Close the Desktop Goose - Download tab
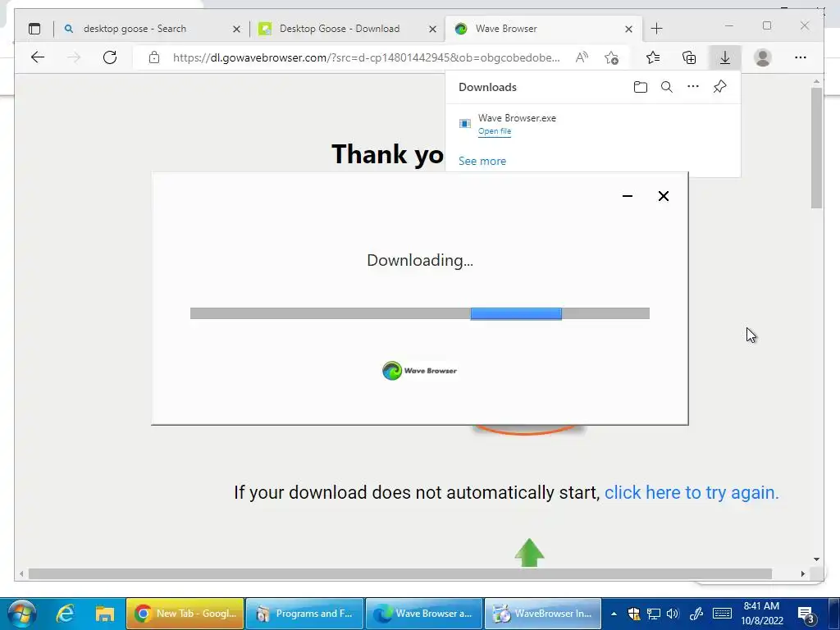This screenshot has width=840, height=630. pos(432,29)
